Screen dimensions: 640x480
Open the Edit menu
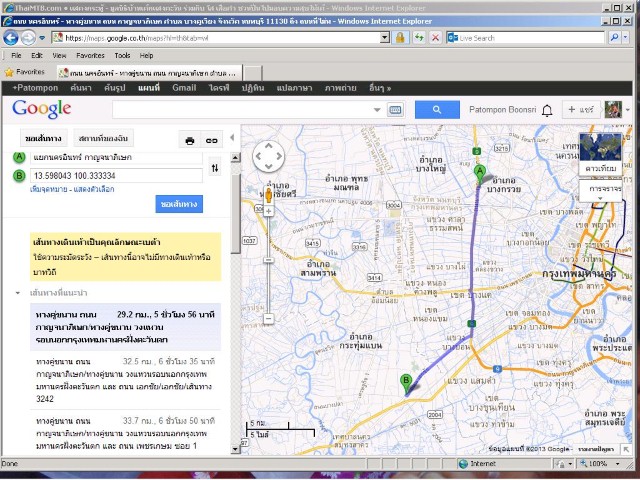pyautogui.click(x=37, y=56)
